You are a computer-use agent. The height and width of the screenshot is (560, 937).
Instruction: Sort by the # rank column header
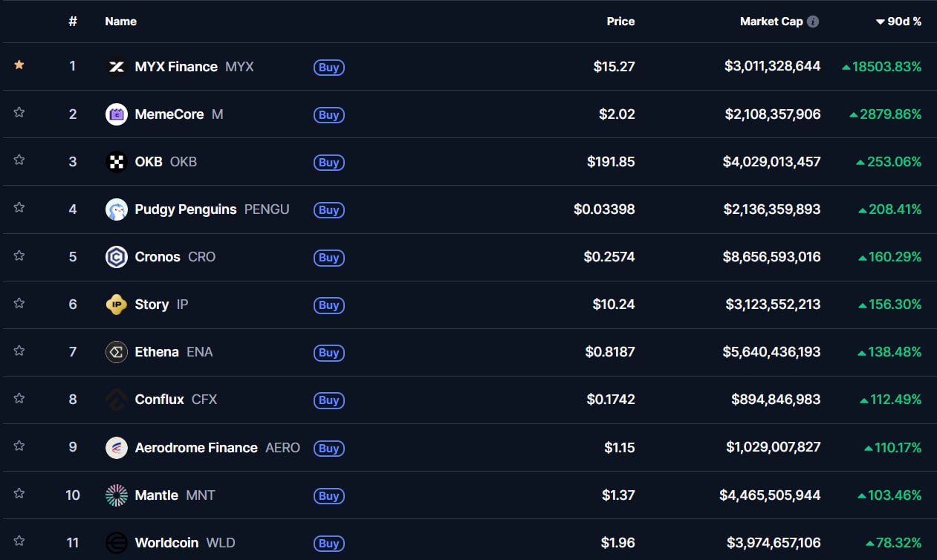pyautogui.click(x=72, y=22)
